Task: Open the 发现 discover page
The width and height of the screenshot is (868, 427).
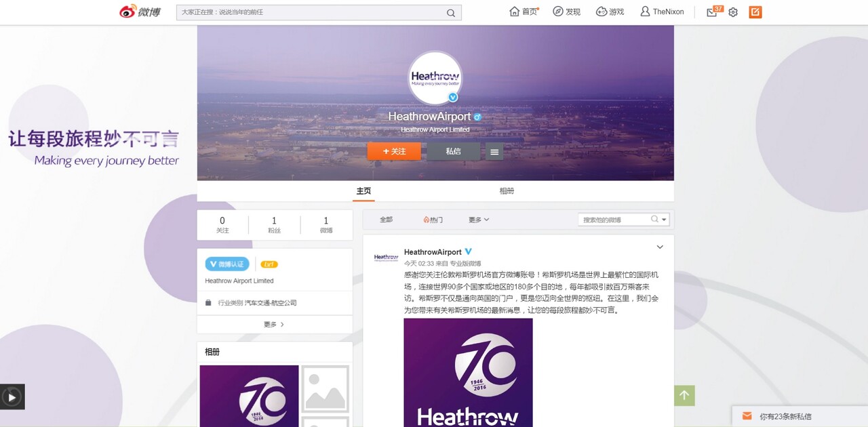Action: 566,12
